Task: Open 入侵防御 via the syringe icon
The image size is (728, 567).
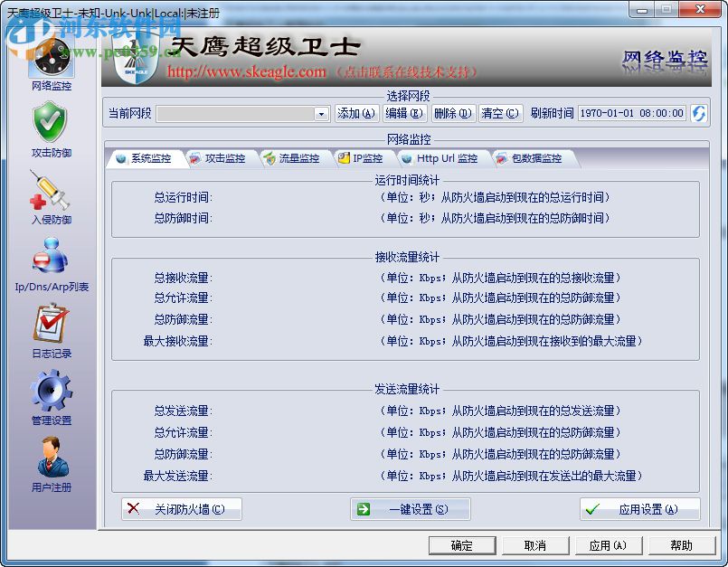Action: coord(50,190)
